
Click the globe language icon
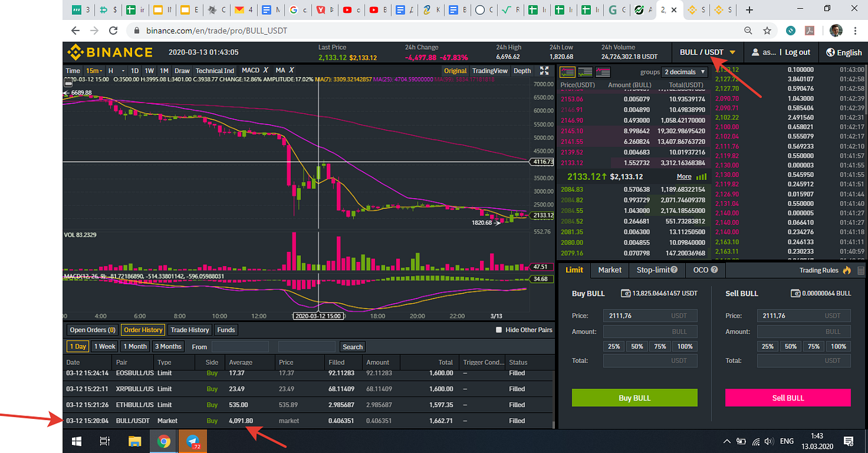pyautogui.click(x=830, y=53)
